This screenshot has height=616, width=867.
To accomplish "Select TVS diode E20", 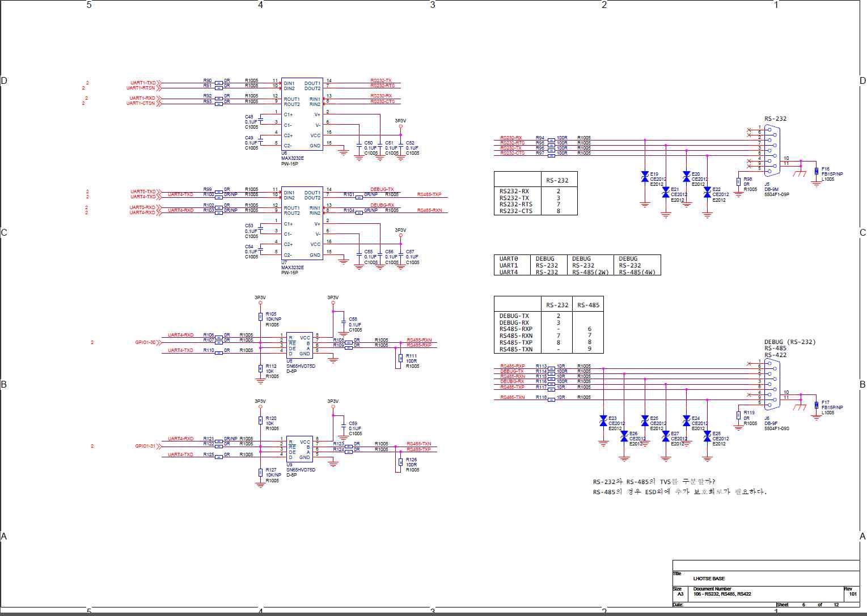I will coord(686,177).
